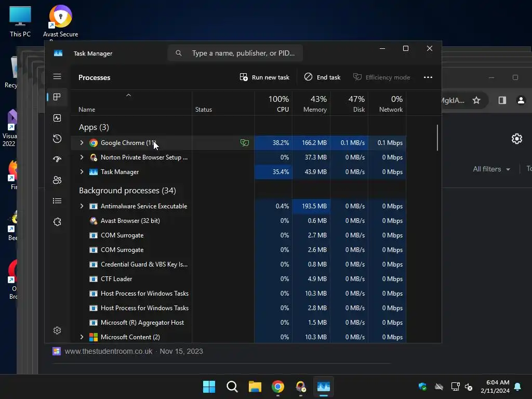This screenshot has width=532, height=399.
Task: Open Avast Secure Browser desktop shortcut
Action: tap(60, 22)
